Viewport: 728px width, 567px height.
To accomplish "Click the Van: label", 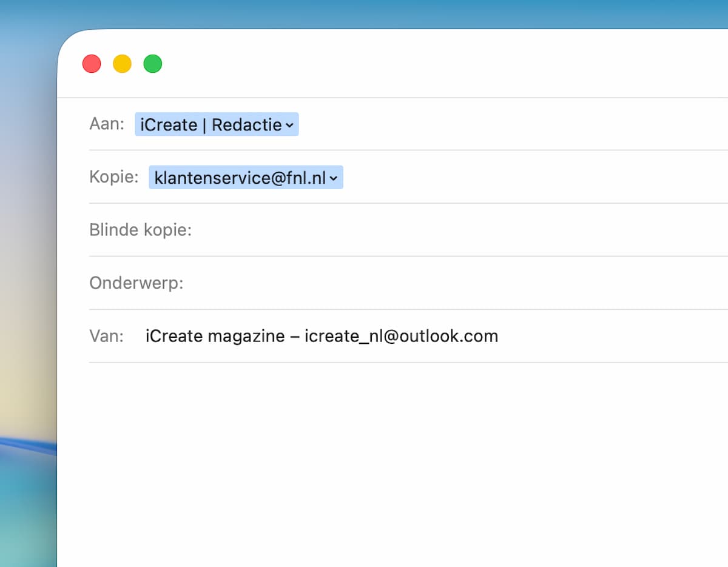I will [x=106, y=336].
